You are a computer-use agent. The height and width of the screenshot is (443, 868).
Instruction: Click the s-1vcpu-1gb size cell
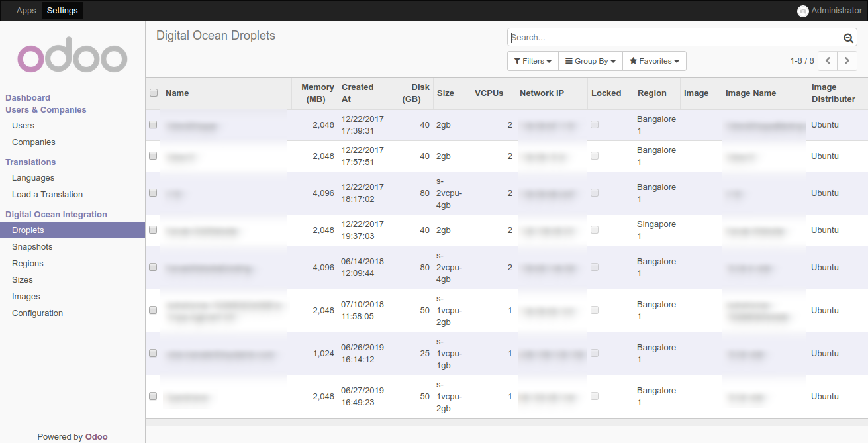(453, 354)
